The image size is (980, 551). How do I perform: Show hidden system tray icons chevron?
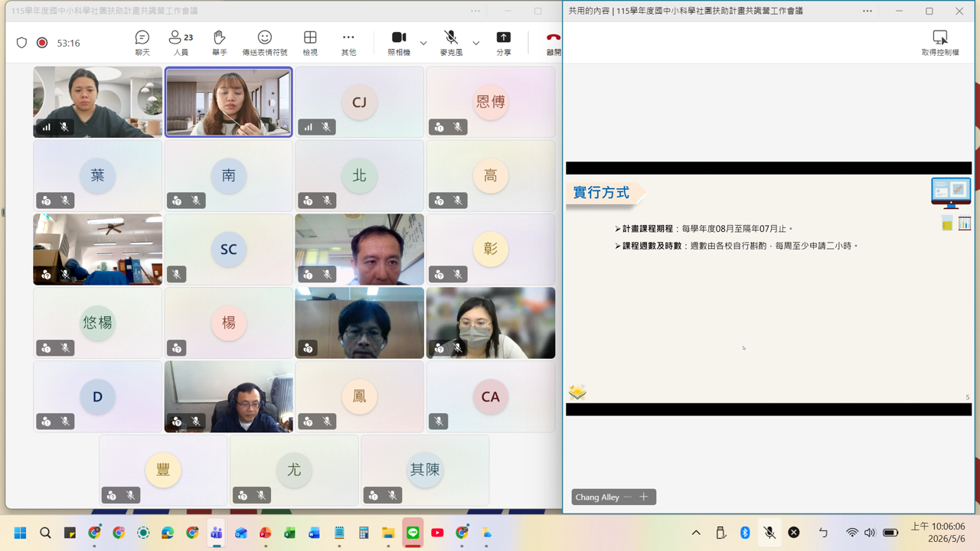[x=696, y=533]
